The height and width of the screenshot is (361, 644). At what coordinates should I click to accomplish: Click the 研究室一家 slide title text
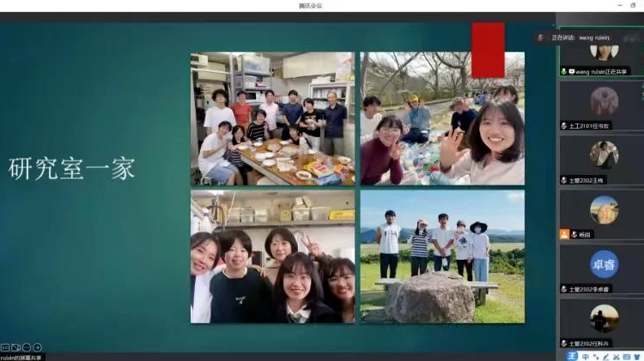(x=72, y=169)
